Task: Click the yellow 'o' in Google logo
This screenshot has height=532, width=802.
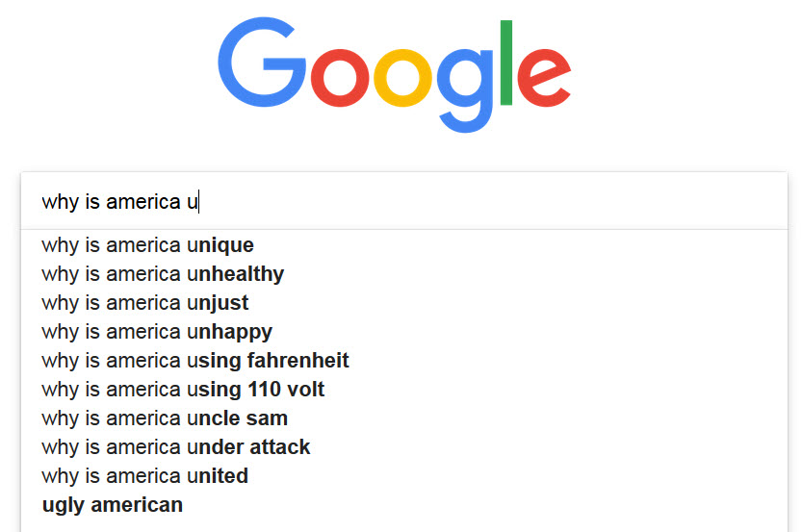Action: coord(402,78)
